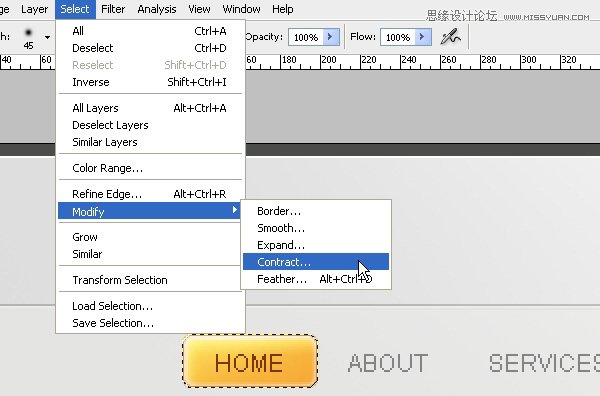600x396 pixels.
Task: Open the Filter menu
Action: click(x=113, y=9)
